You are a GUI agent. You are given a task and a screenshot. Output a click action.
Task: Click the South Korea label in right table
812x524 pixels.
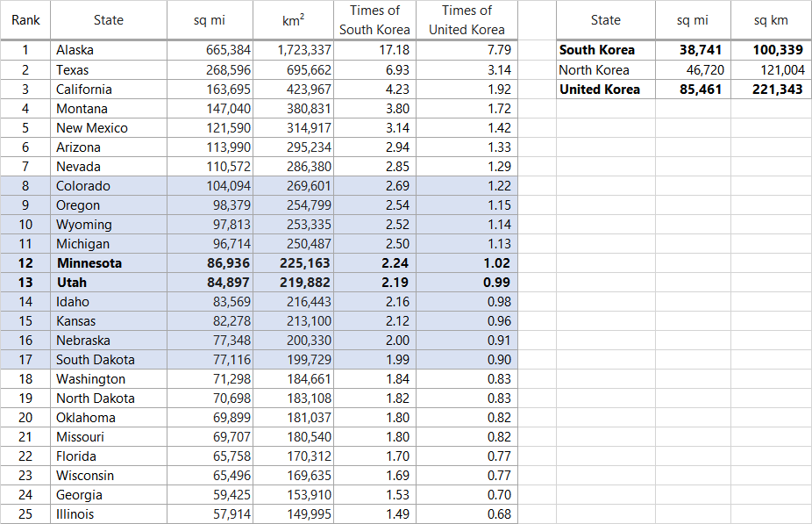(x=605, y=50)
